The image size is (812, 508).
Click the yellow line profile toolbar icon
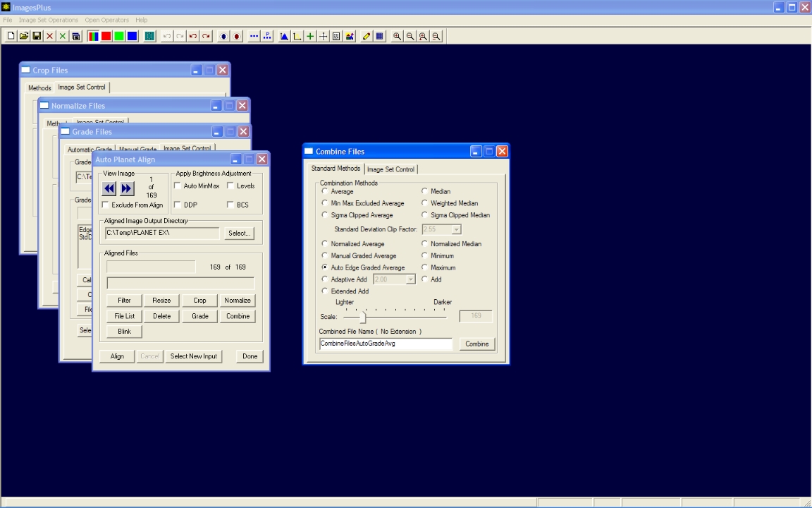pos(297,36)
